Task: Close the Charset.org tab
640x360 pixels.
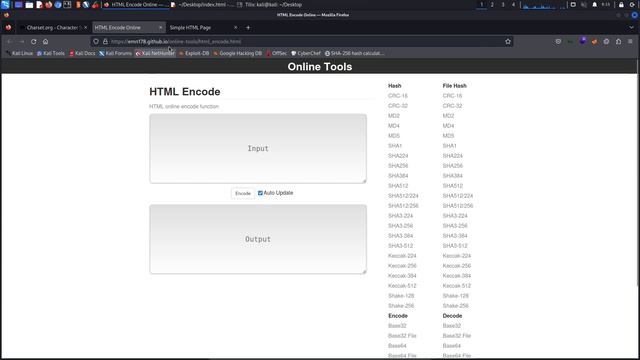Action: pyautogui.click(x=85, y=28)
